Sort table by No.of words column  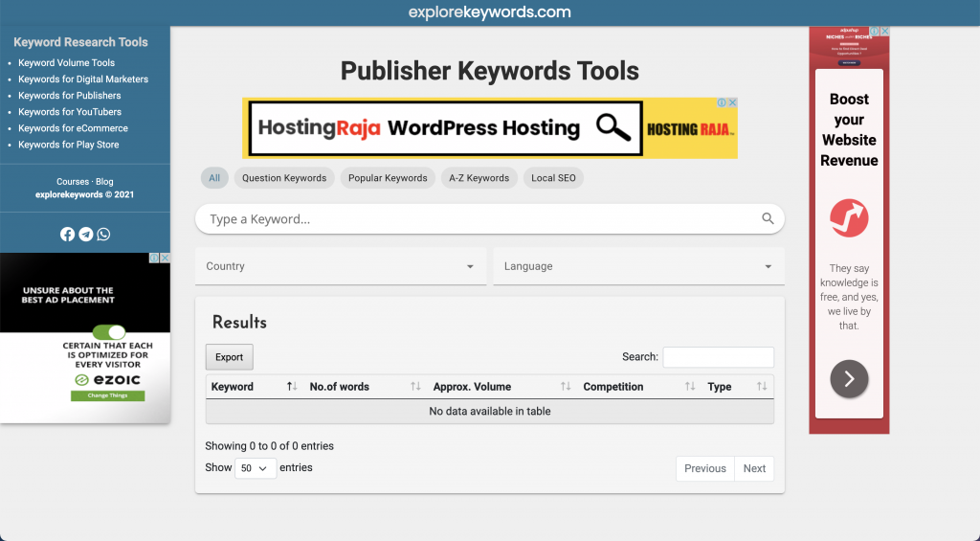click(366, 387)
